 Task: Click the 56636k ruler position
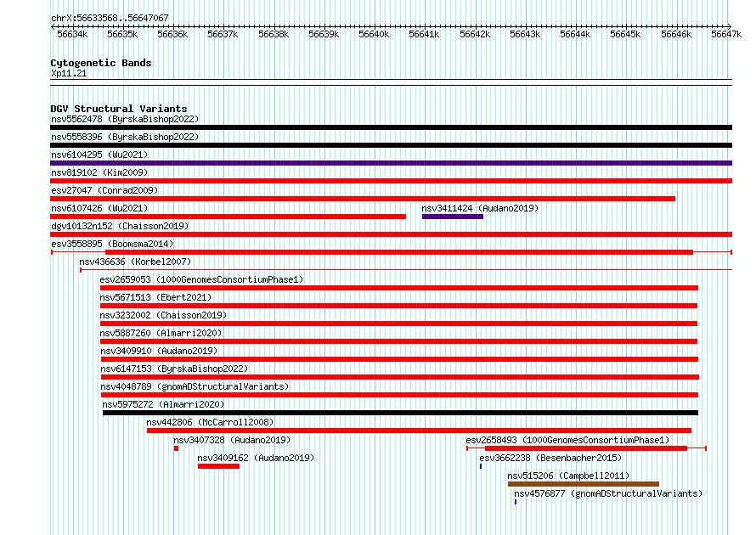tap(172, 34)
